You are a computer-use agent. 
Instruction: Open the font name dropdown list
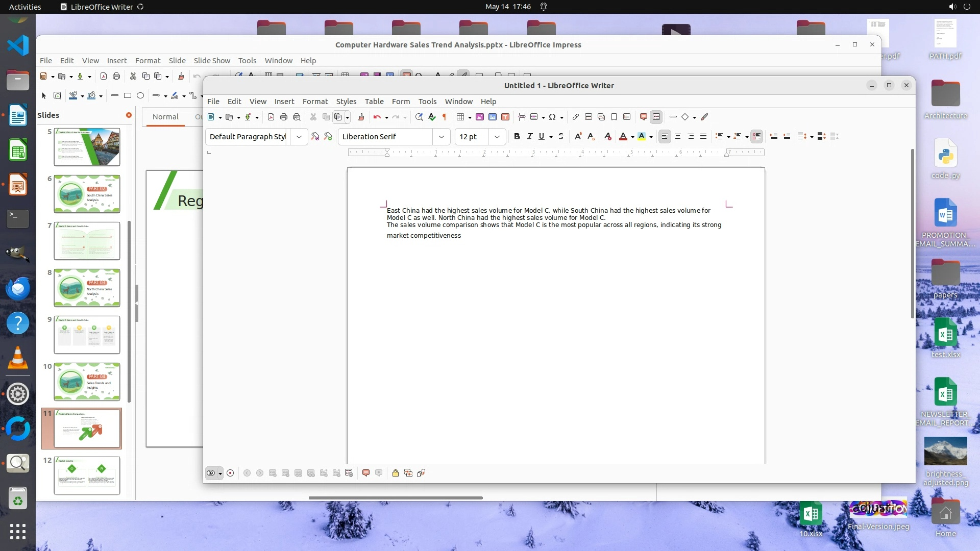[x=441, y=136]
